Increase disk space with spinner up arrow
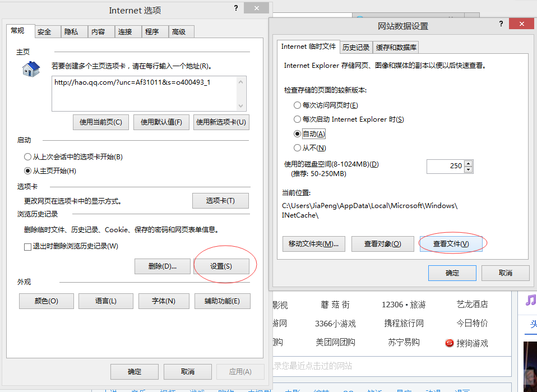The height and width of the screenshot is (392, 537). point(469,163)
